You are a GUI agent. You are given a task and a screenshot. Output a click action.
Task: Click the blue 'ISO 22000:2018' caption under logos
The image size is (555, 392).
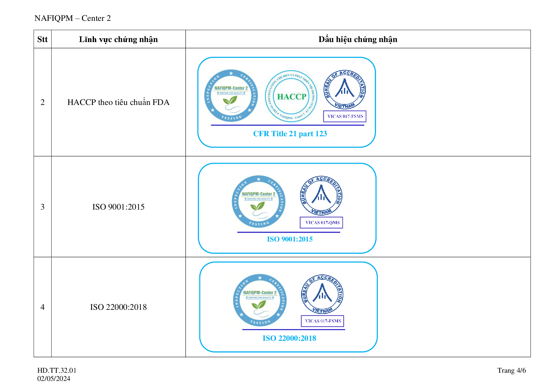click(x=290, y=338)
